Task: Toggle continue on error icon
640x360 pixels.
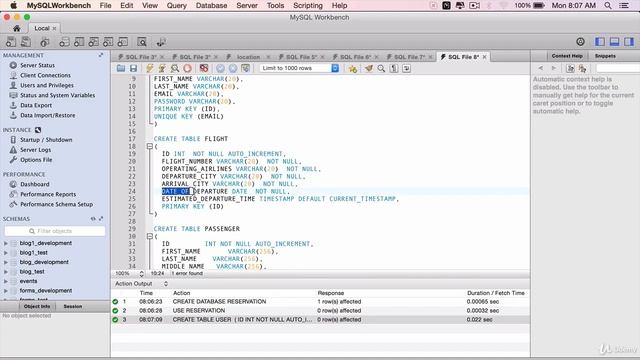Action: click(x=204, y=68)
